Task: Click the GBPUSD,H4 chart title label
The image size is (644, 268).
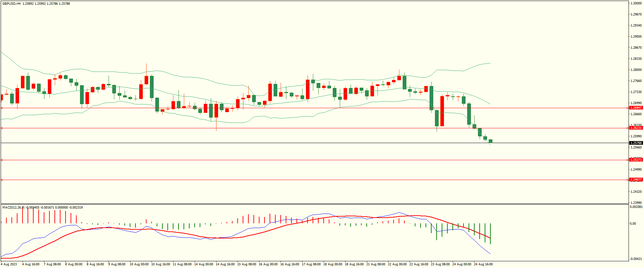Action: (x=11, y=4)
